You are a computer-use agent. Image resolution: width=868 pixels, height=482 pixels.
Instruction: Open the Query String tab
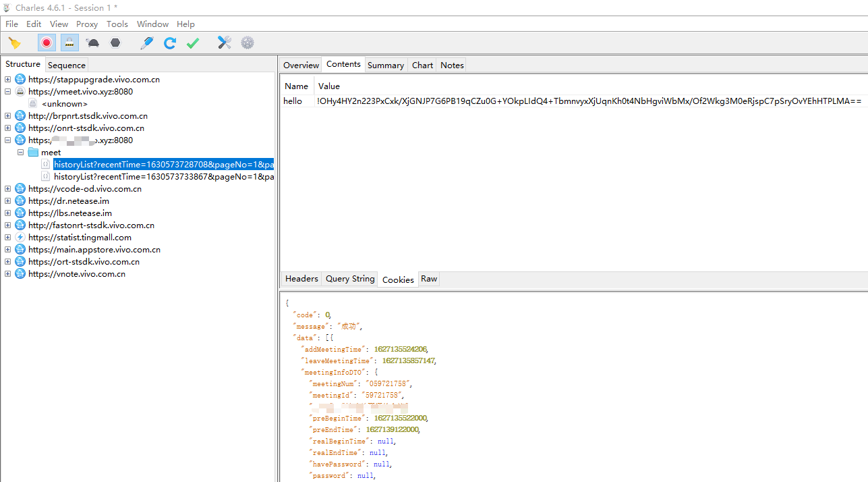click(350, 279)
